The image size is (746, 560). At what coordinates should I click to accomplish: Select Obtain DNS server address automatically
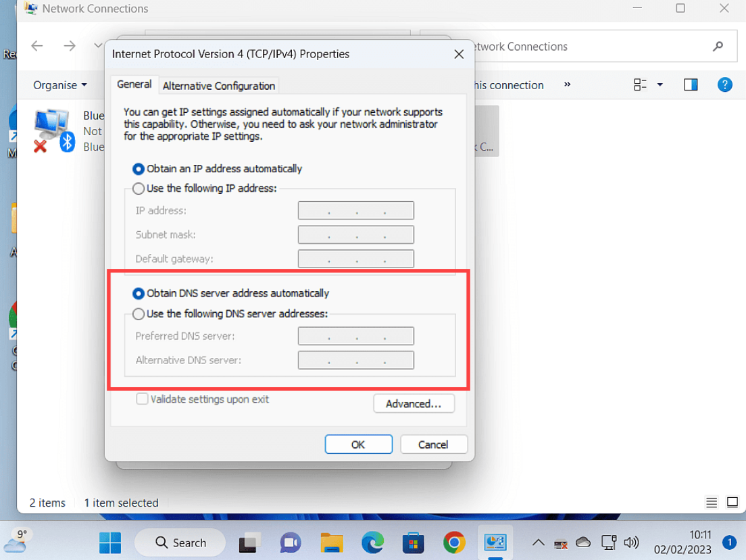click(x=139, y=293)
